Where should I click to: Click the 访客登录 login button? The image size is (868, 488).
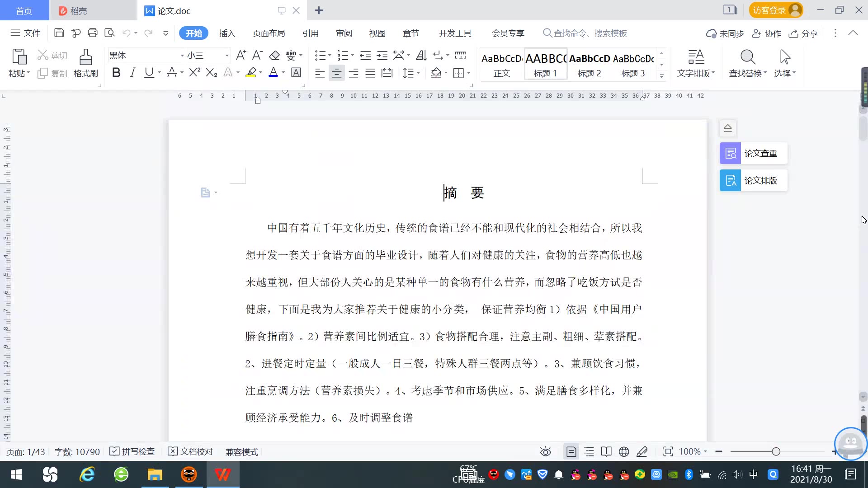pos(775,10)
